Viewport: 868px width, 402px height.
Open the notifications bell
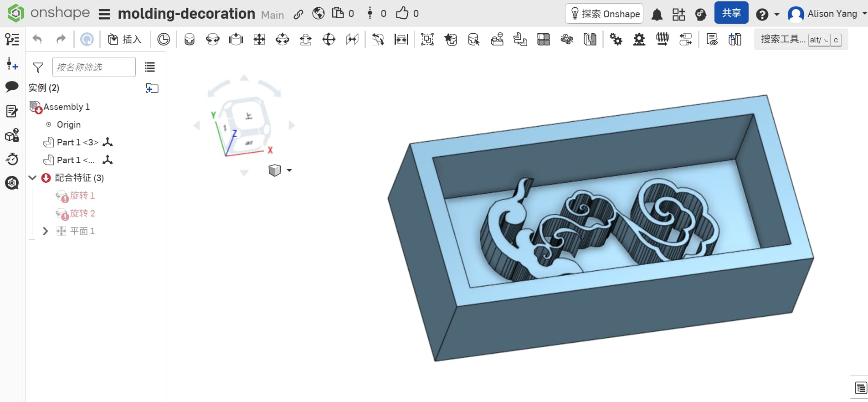click(657, 15)
